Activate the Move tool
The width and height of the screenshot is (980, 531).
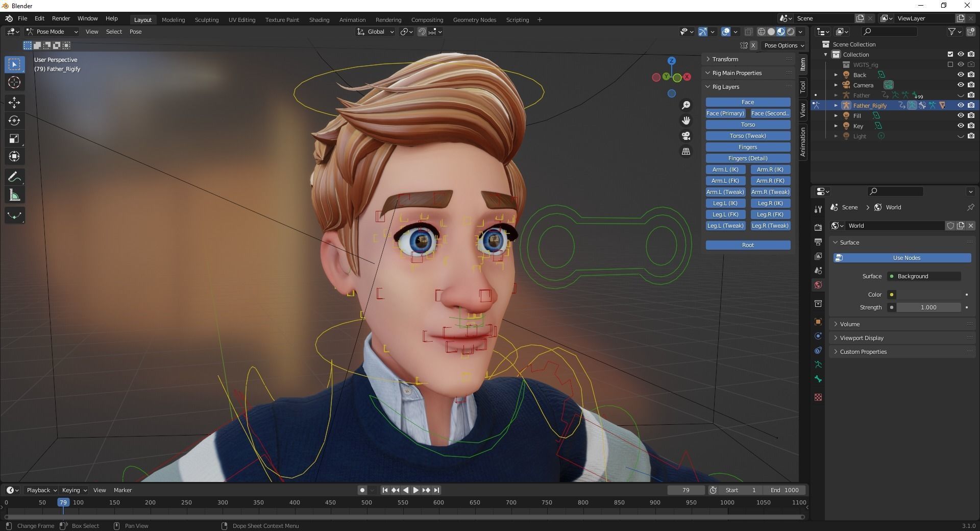14,103
